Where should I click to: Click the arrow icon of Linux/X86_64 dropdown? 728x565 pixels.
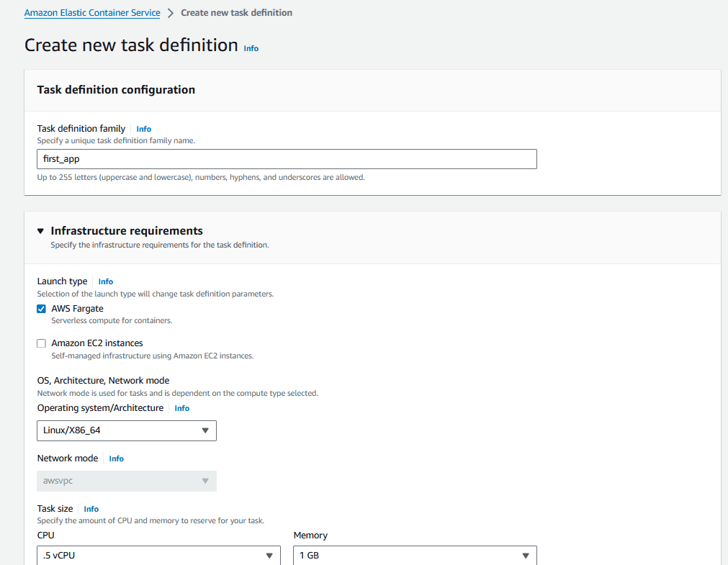(205, 431)
